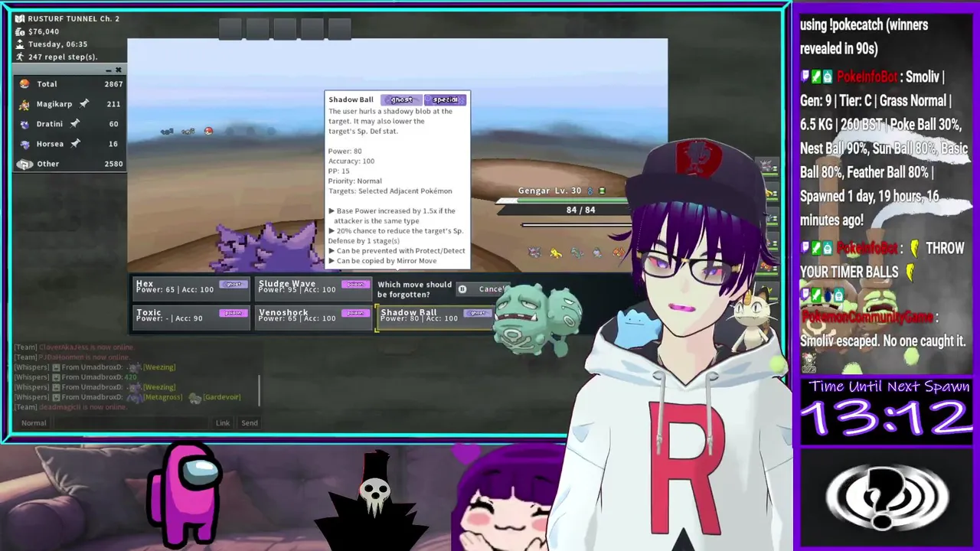Click the pink Among Us crewmate
Screen dimensions: 980x551
pos(182,494)
